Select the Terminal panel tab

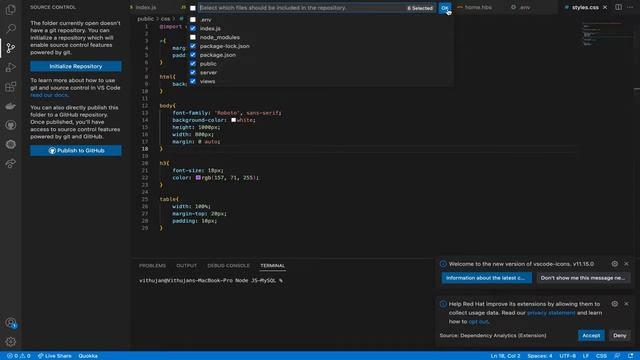pyautogui.click(x=272, y=266)
